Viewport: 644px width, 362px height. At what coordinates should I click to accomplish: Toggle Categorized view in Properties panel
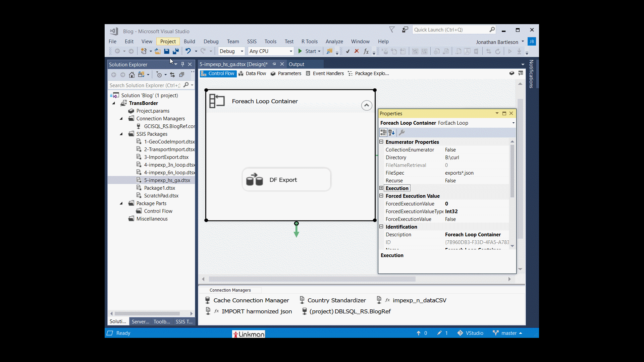pos(383,133)
